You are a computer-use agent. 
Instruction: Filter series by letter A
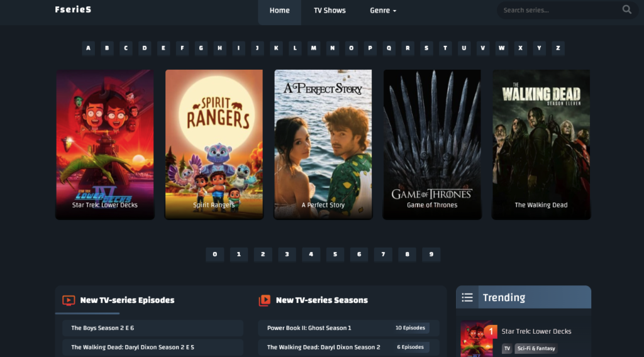[88, 48]
